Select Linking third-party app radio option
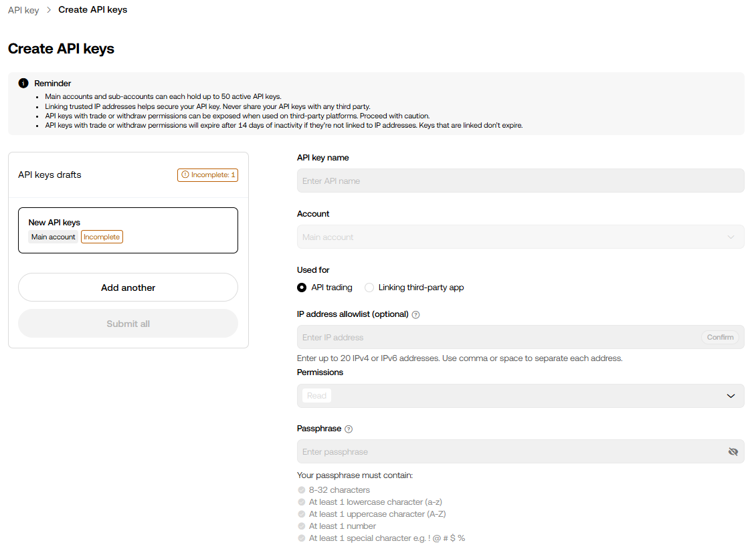 (369, 288)
